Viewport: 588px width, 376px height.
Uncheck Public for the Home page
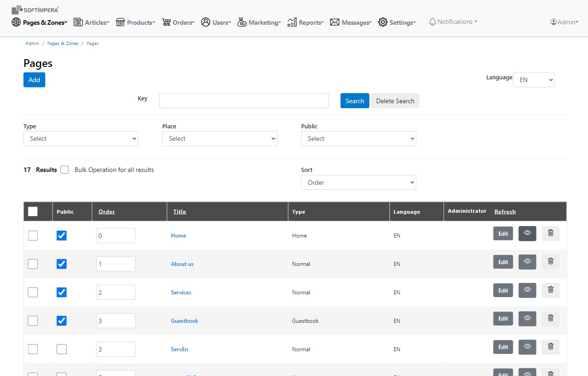(x=62, y=236)
